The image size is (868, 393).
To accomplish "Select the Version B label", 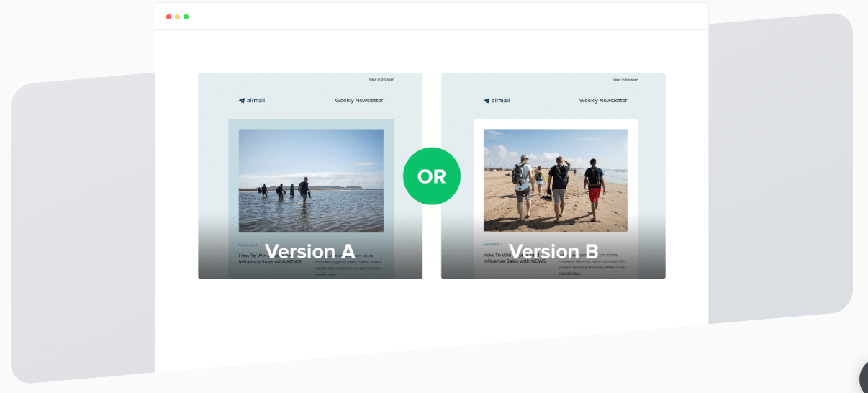I will [x=553, y=251].
